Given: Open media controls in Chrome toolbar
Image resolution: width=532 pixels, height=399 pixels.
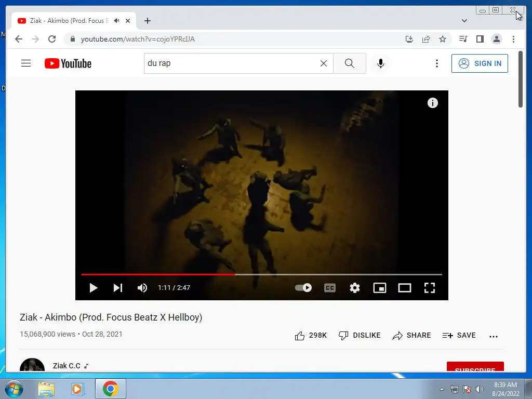Looking at the screenshot, I should (x=463, y=39).
